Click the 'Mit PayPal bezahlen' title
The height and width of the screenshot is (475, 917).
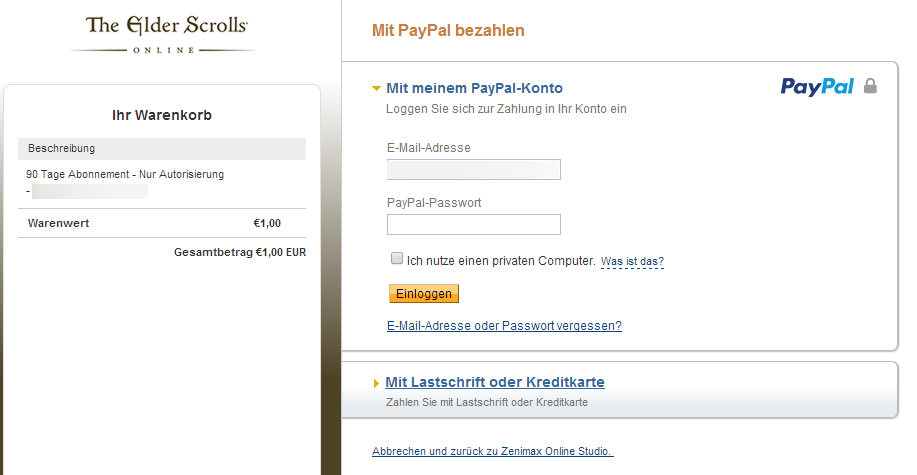click(448, 30)
